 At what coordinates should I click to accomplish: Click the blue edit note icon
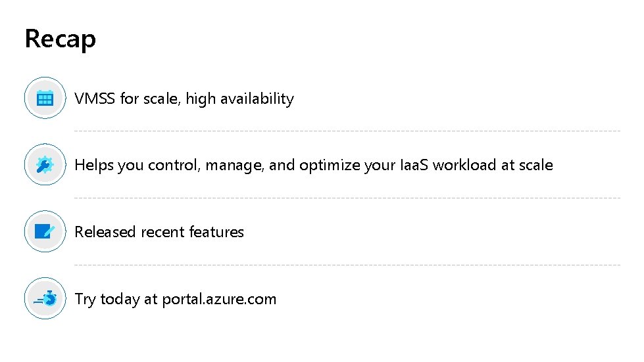pyautogui.click(x=45, y=232)
